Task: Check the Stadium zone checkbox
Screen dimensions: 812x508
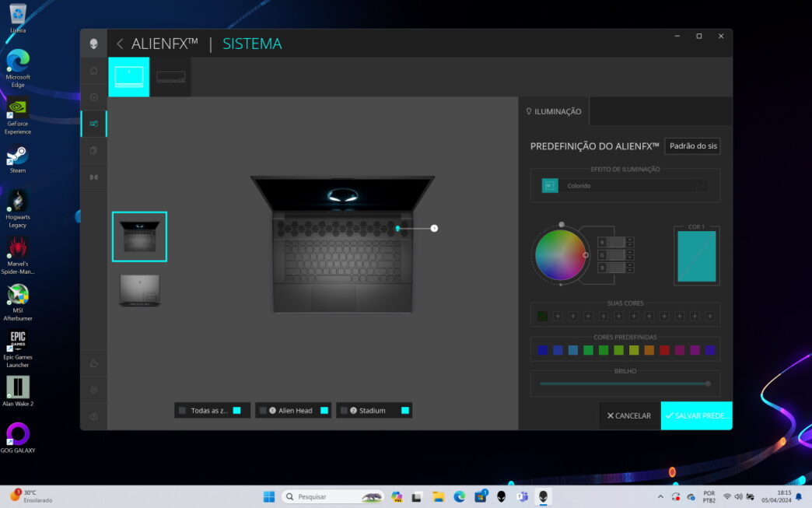Action: coord(344,411)
